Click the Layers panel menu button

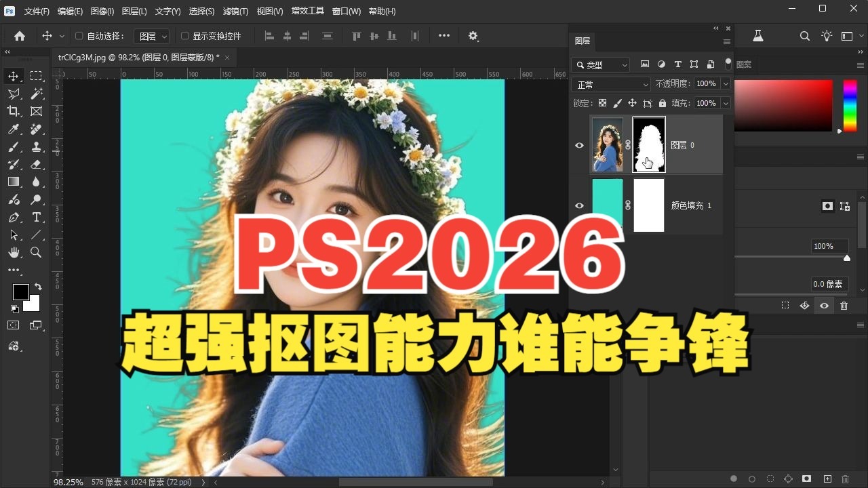[727, 41]
